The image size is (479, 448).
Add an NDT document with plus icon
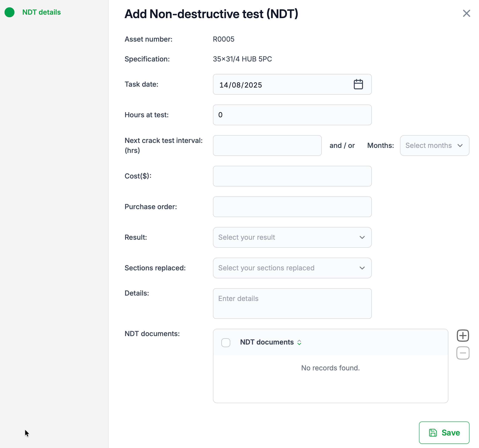click(x=463, y=336)
